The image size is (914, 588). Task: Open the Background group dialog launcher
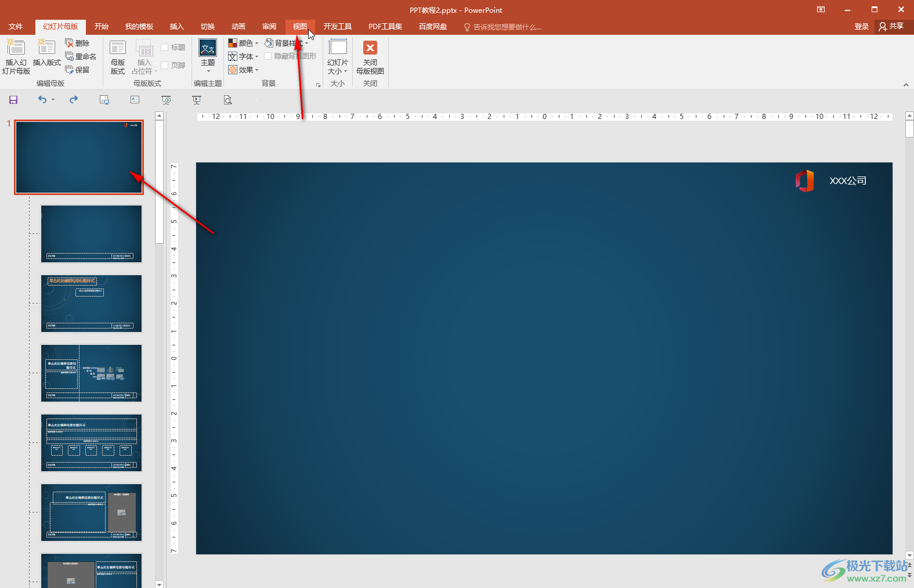318,85
